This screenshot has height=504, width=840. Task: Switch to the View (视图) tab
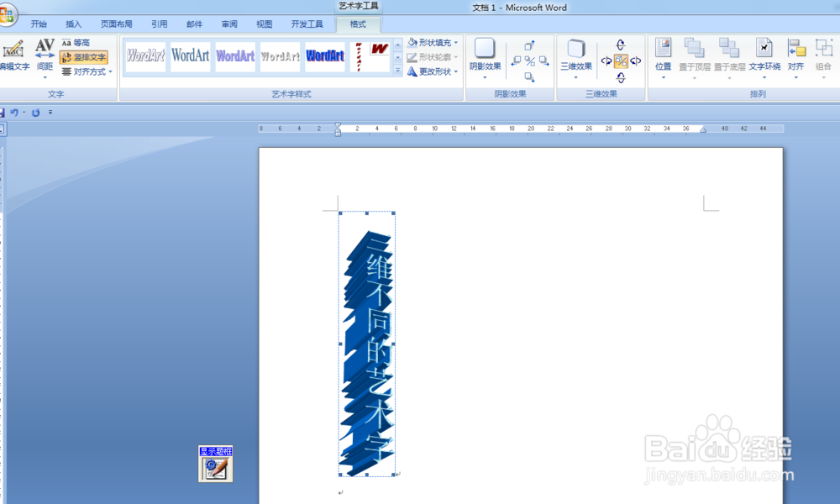coord(264,24)
